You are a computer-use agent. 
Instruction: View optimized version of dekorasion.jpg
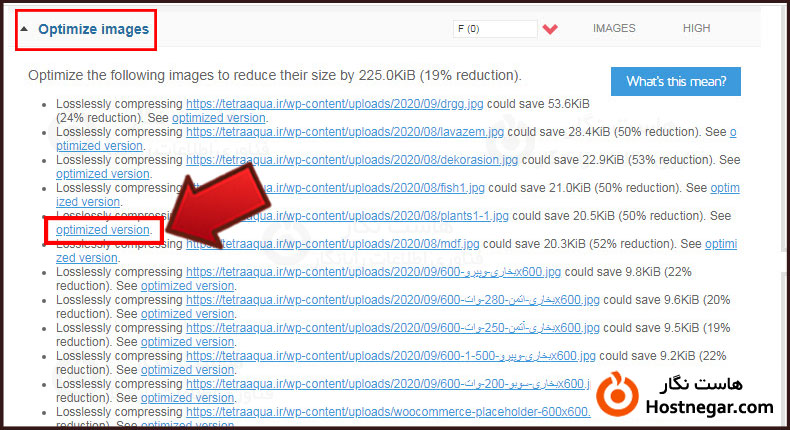point(103,174)
